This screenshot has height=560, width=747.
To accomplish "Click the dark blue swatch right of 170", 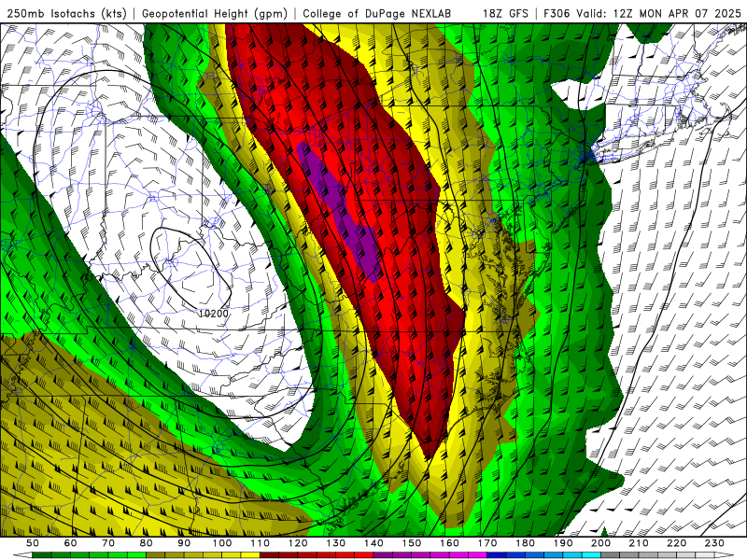I will click(x=497, y=555).
